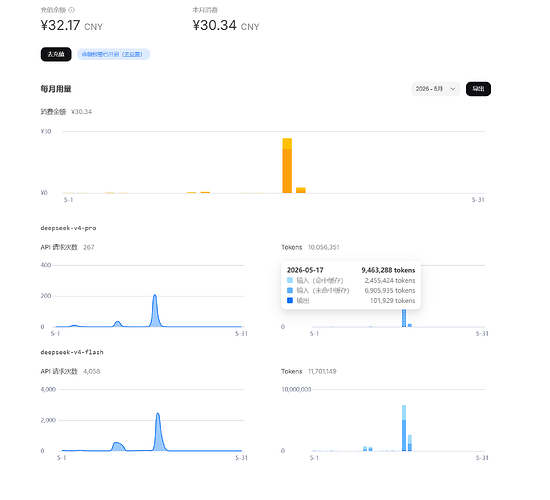The image size is (550, 500).
Task: Click the deepseek-v4-pro model name
Action: (68, 228)
